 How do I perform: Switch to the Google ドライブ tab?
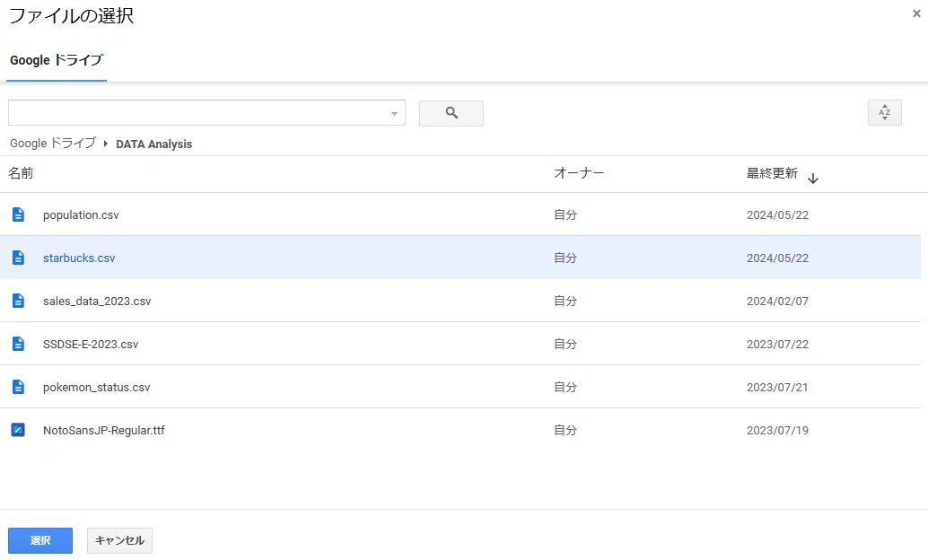click(57, 60)
